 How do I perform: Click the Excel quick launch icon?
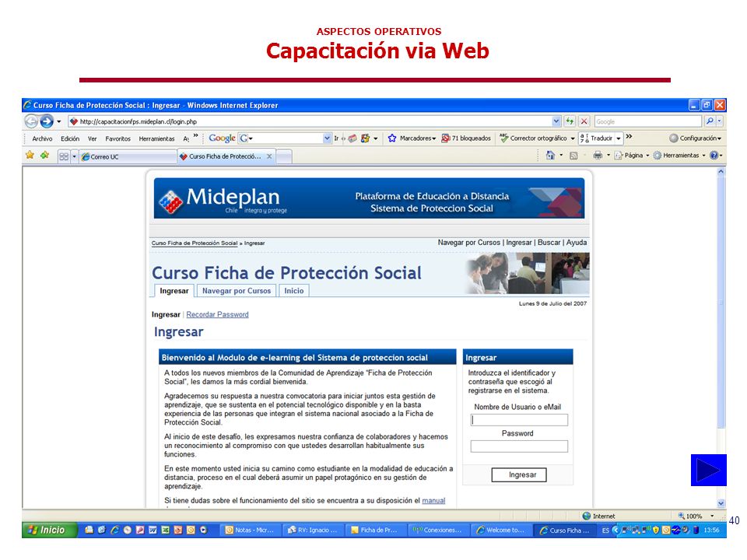[165, 530]
